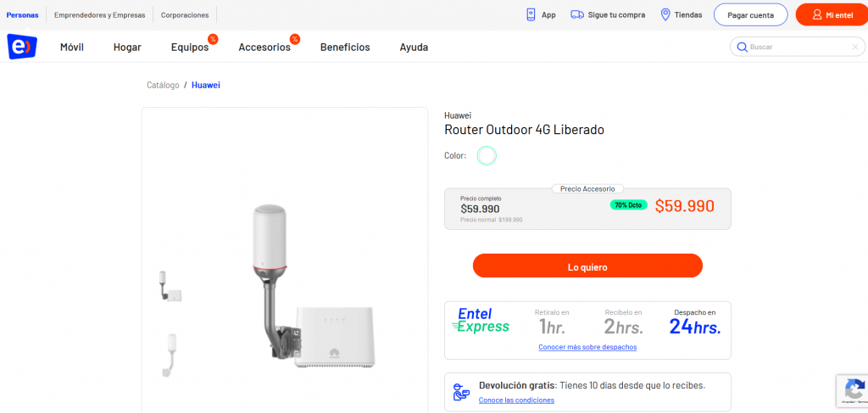Open the App phone icon
This screenshot has height=414, width=868.
pos(531,15)
